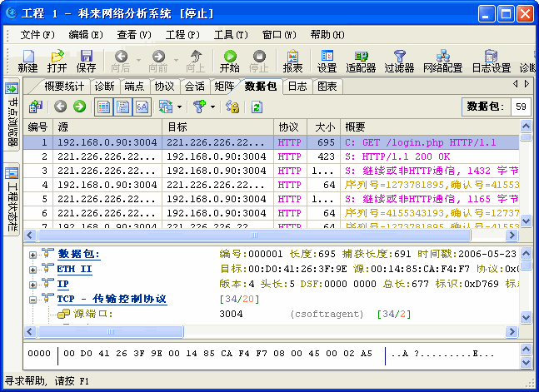This screenshot has width=539, height=392.
Task: Click the packet list horizontal scrollbar thumb
Action: (254, 236)
